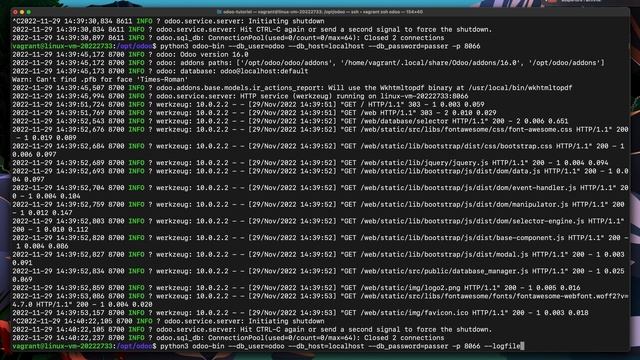Click the 14:40:22,105 'Hit CTRL-C again' line
The width and height of the screenshot is (640, 360).
[252, 329]
